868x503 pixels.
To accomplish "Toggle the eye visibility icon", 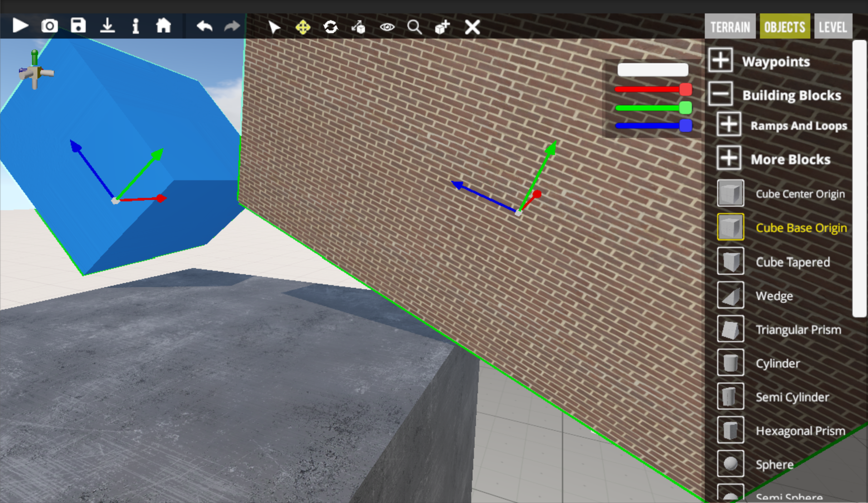I will click(387, 27).
